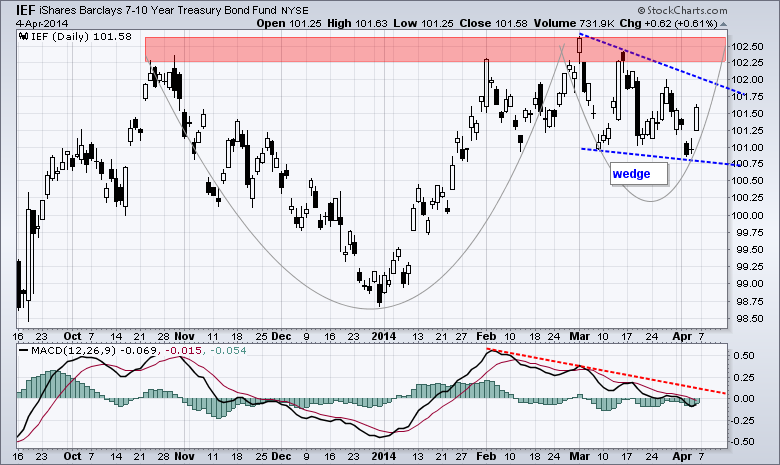Click 'Dec' on the date axis under price chart
This screenshot has height=465, width=780.
pyautogui.click(x=281, y=337)
